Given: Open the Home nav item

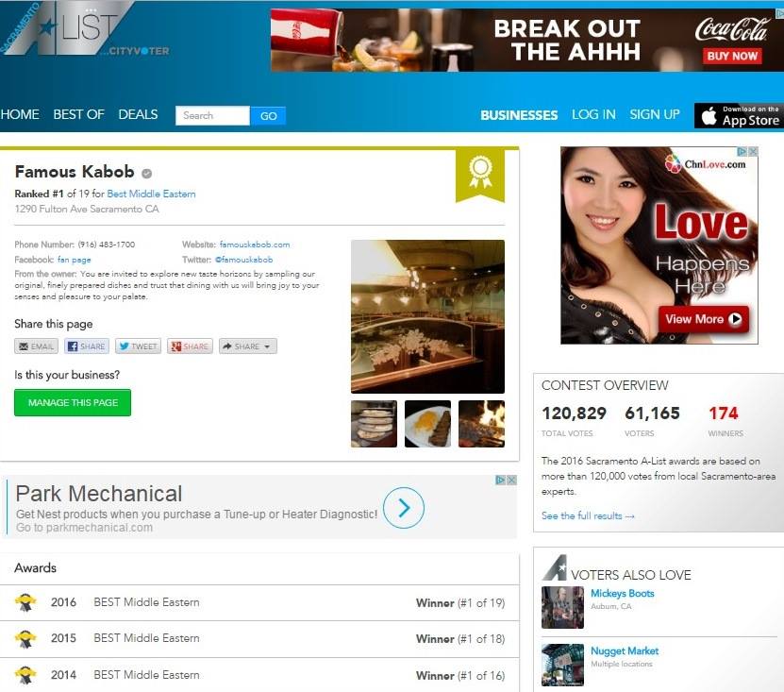Looking at the screenshot, I should [20, 114].
